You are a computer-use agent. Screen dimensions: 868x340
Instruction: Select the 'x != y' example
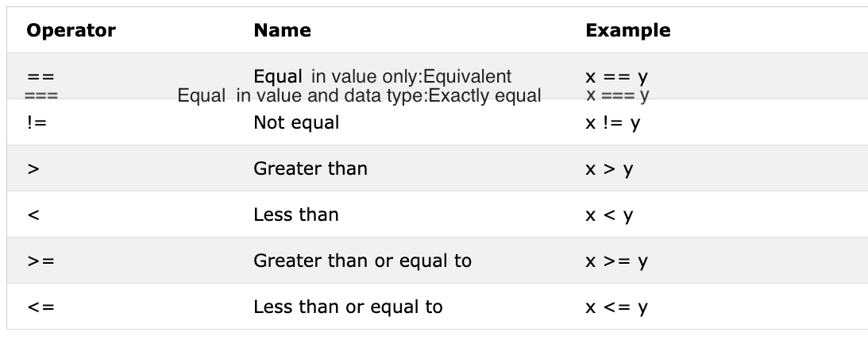612,123
